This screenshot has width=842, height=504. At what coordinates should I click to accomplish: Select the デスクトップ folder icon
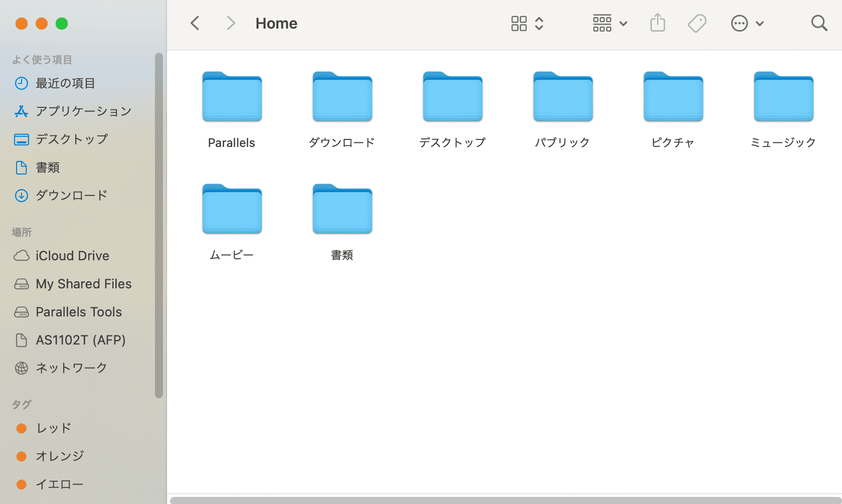pyautogui.click(x=452, y=97)
